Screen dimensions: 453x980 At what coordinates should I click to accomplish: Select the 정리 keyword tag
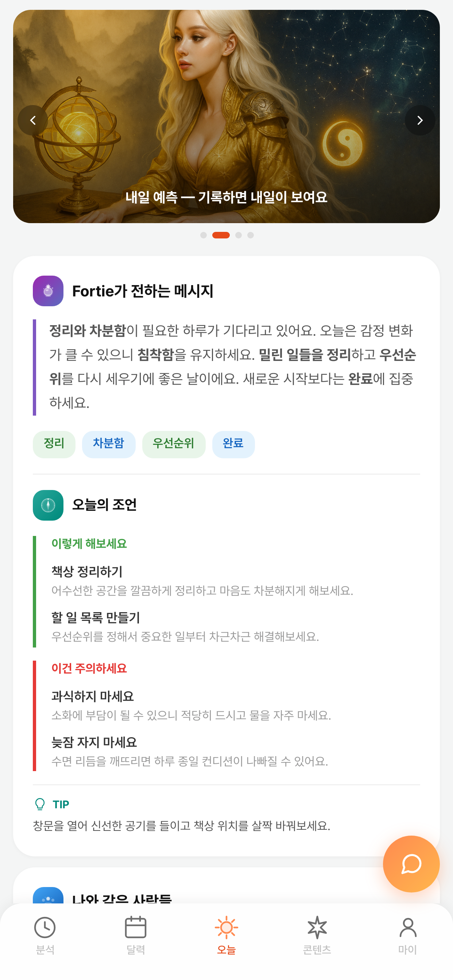pyautogui.click(x=54, y=444)
